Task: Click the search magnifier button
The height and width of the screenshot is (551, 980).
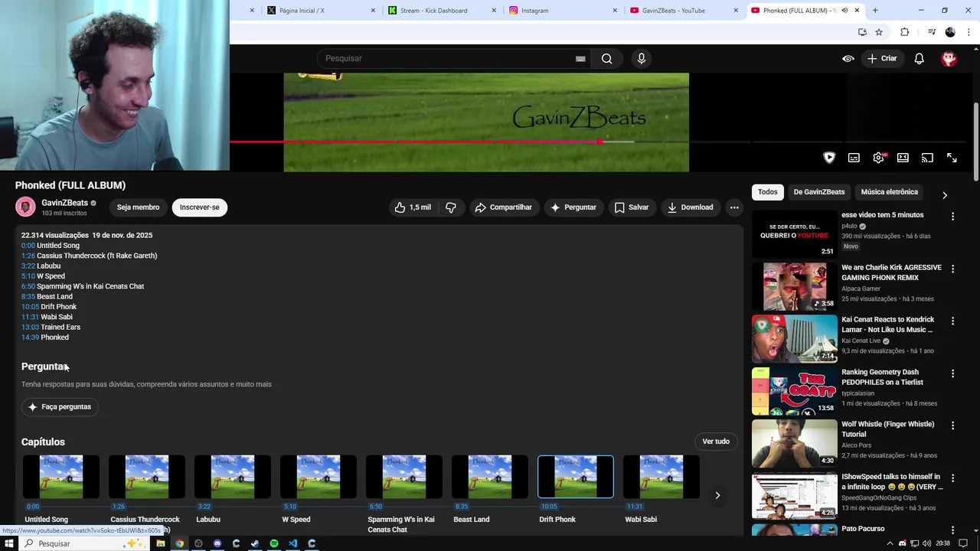Action: pyautogui.click(x=606, y=59)
